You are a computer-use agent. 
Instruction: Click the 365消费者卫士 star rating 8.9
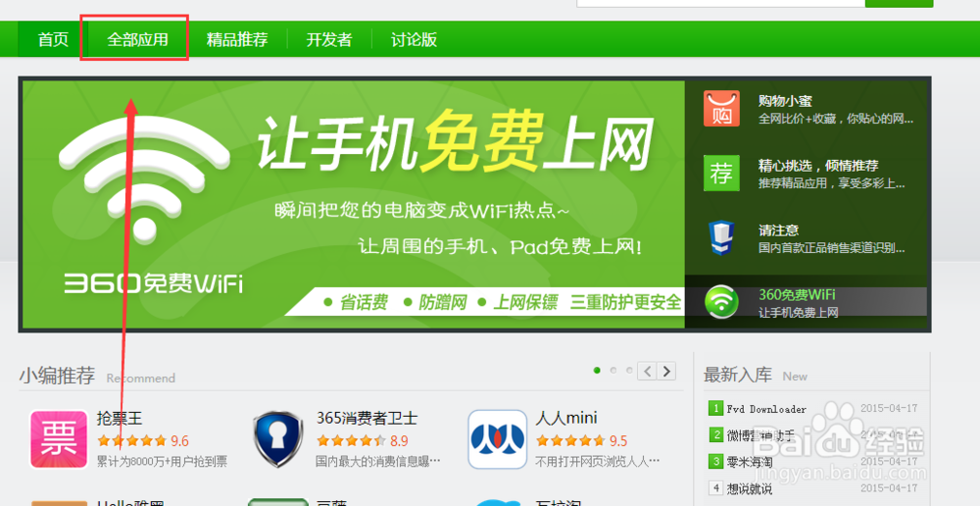(x=363, y=441)
